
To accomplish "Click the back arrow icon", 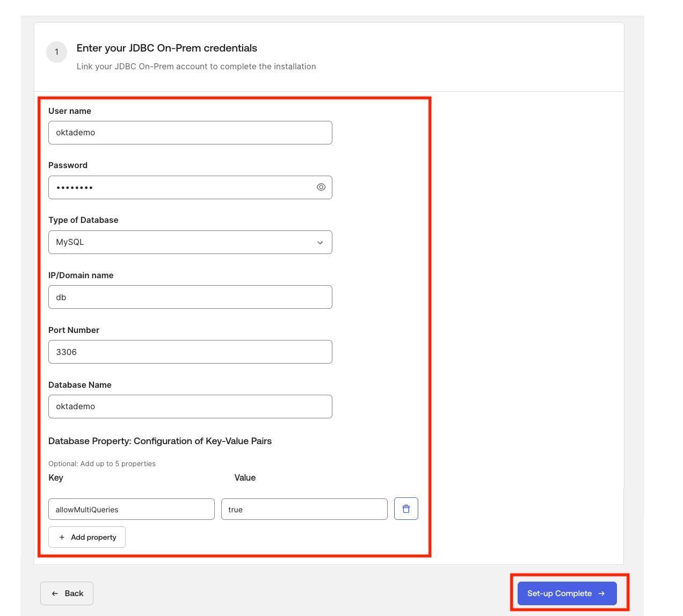I will tap(54, 593).
